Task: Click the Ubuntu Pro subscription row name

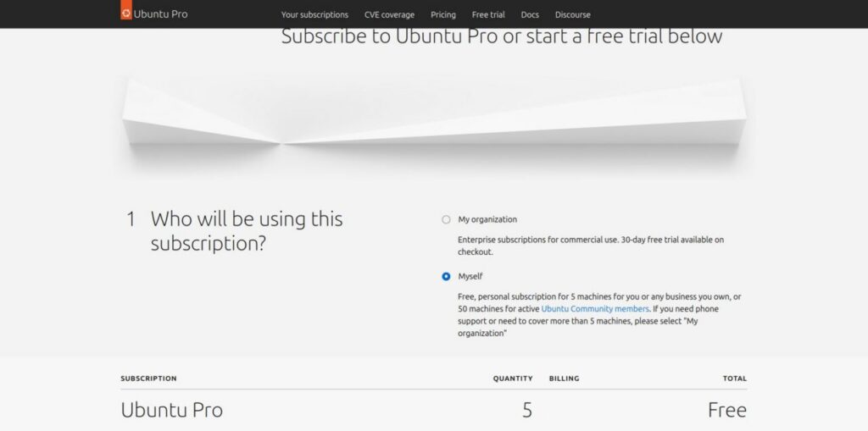Action: [x=171, y=410]
